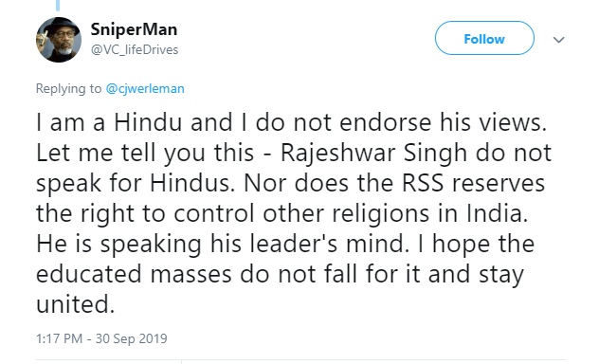599x364 pixels.
Task: Open SniperMan's profile picture
Action: tap(59, 40)
